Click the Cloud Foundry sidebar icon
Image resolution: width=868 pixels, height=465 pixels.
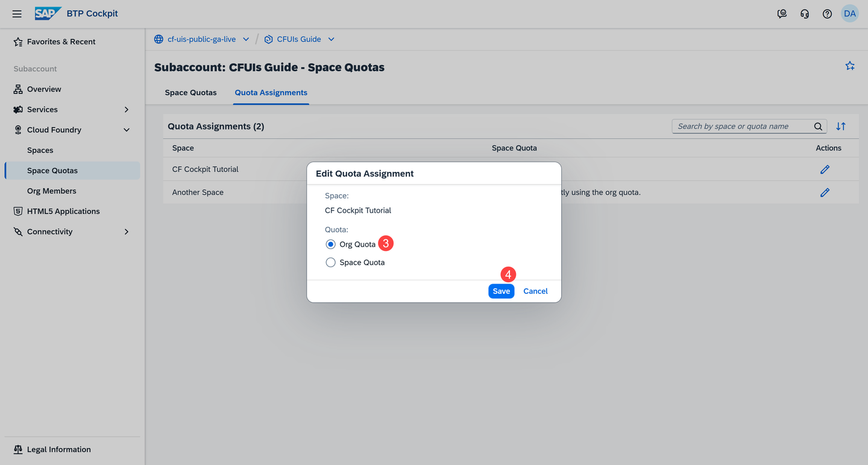click(x=18, y=130)
